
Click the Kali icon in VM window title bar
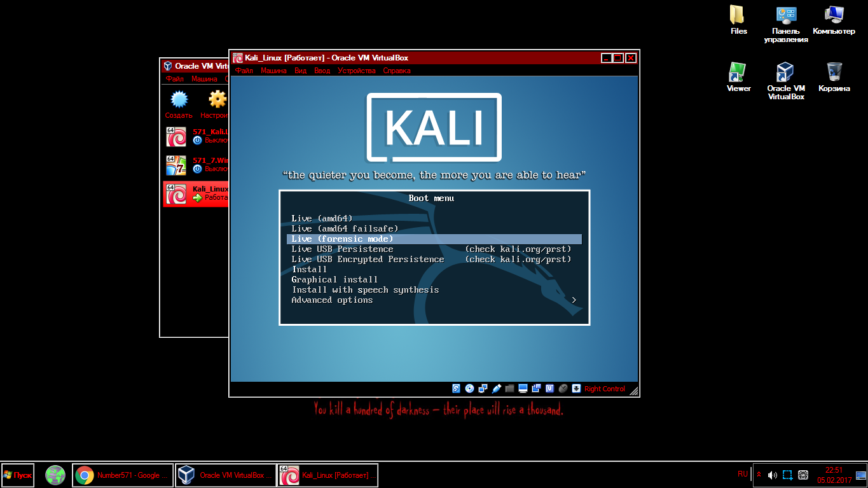(x=238, y=58)
